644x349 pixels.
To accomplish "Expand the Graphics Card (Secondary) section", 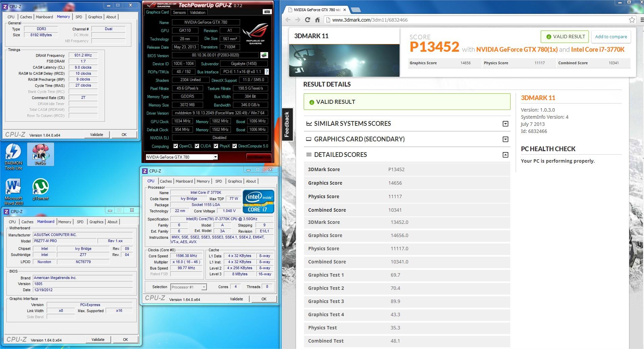I will pos(505,139).
